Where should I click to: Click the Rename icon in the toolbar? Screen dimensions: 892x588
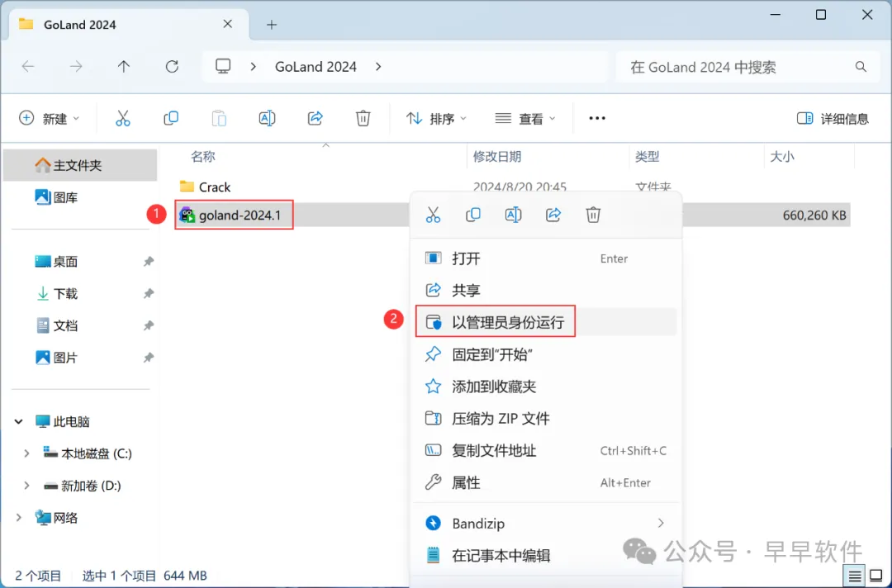coord(267,118)
